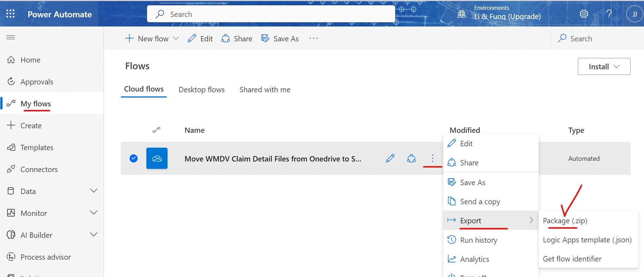Open the Install dropdown button
Viewport: 644px width, 277px height.
tap(604, 66)
